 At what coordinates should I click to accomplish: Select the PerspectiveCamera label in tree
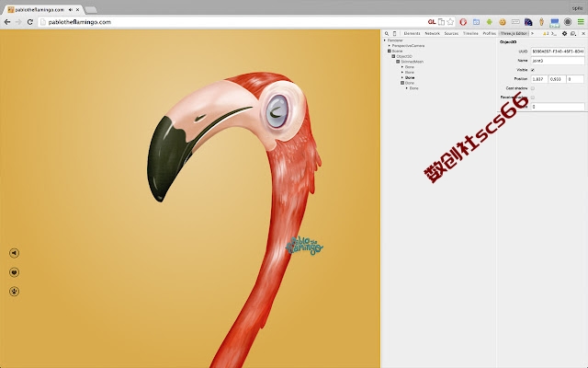[x=408, y=45]
